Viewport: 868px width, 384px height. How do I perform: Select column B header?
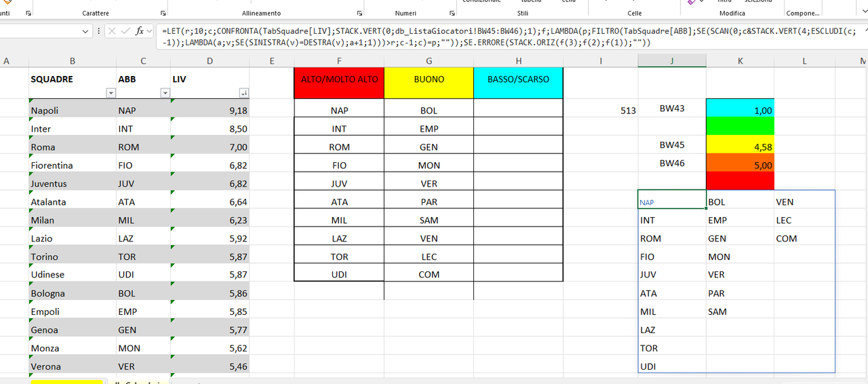(x=73, y=61)
